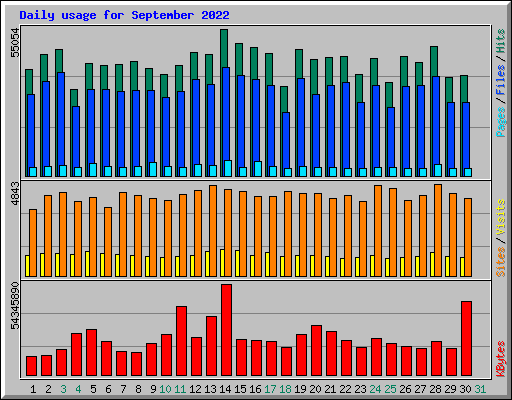Select the orange 'Sites' legend word

pyautogui.click(x=501, y=262)
